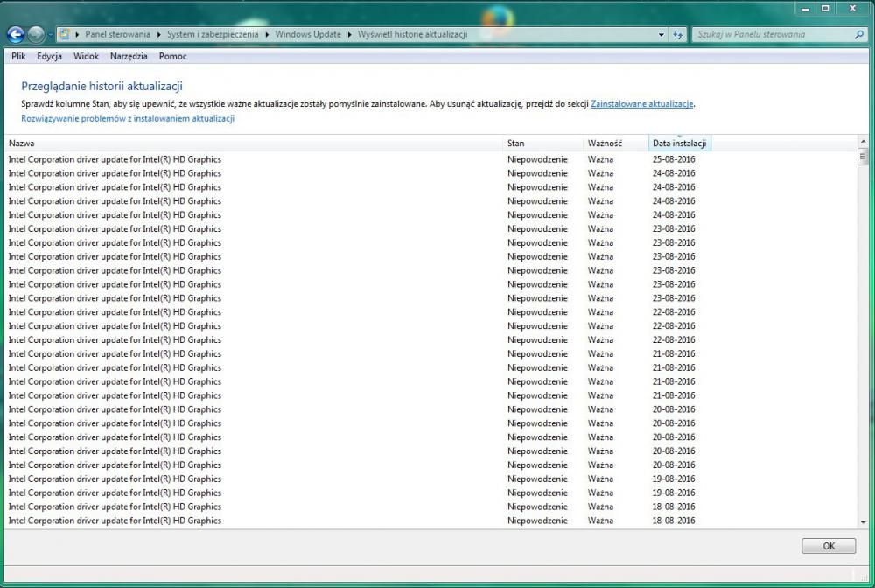Open the recent pages dropdown beside Forward
875x588 pixels.
pyautogui.click(x=50, y=35)
